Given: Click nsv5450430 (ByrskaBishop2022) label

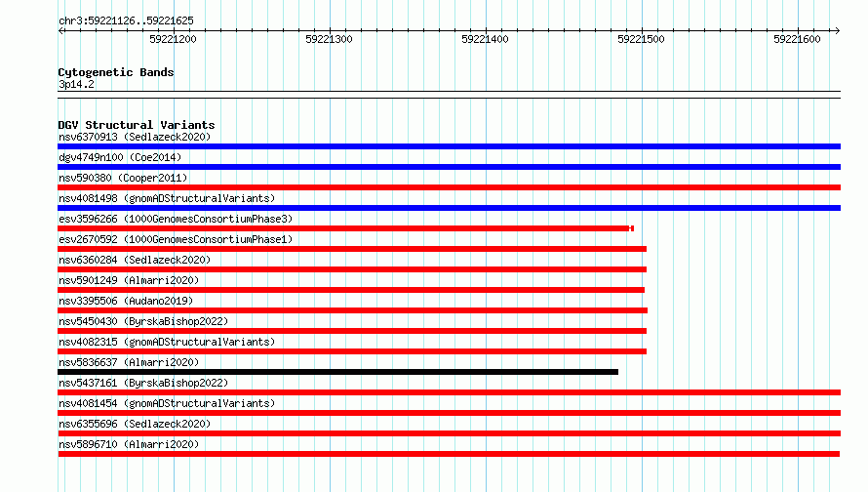Looking at the screenshot, I should [143, 321].
